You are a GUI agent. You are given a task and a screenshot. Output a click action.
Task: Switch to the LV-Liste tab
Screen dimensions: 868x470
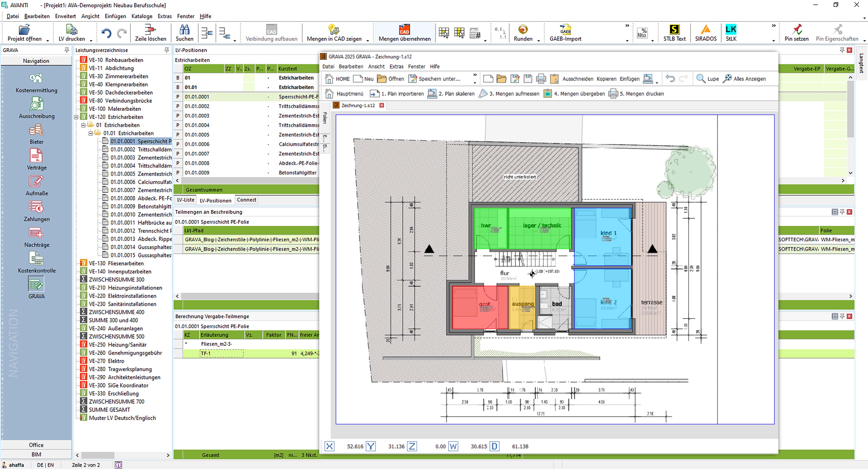click(186, 200)
